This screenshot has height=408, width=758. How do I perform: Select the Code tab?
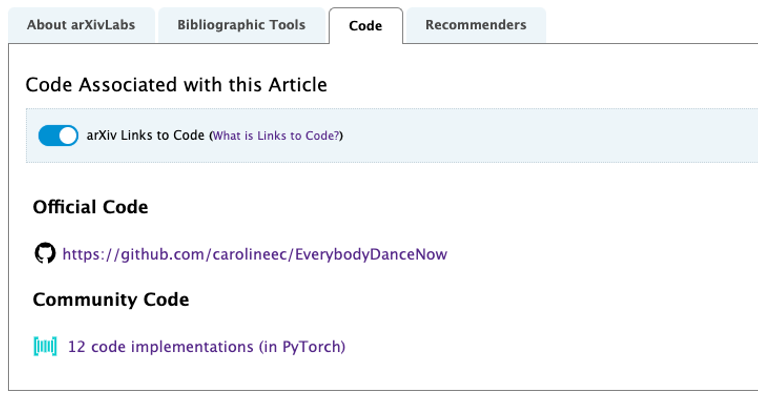pos(365,26)
